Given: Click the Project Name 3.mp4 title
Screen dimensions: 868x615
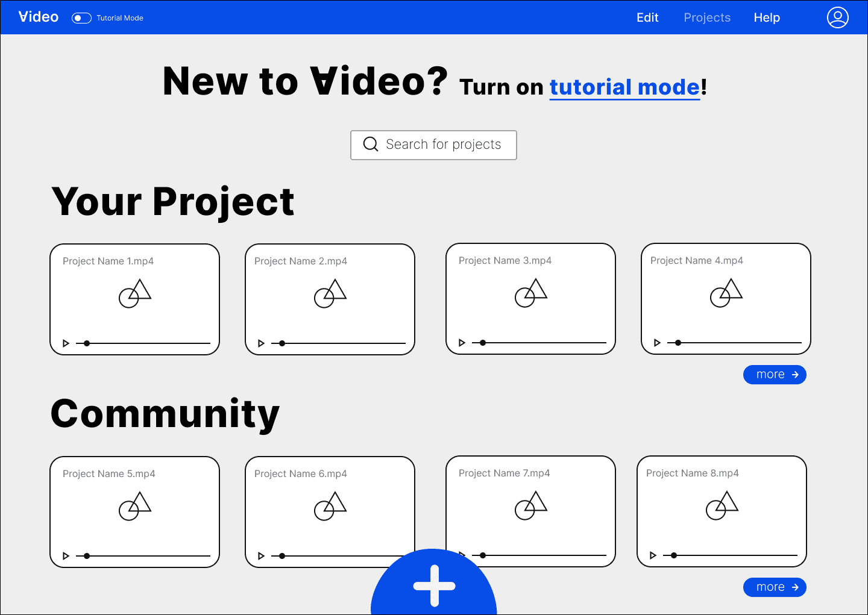Looking at the screenshot, I should (505, 261).
